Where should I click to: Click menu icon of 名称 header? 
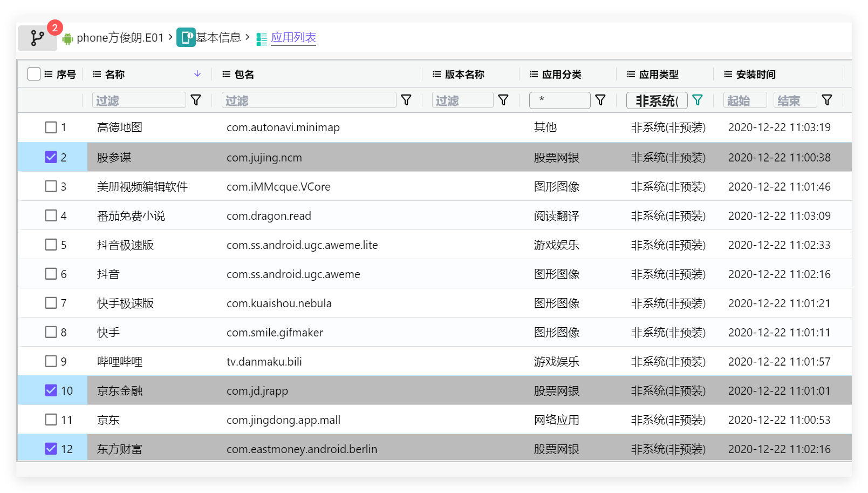click(x=97, y=75)
